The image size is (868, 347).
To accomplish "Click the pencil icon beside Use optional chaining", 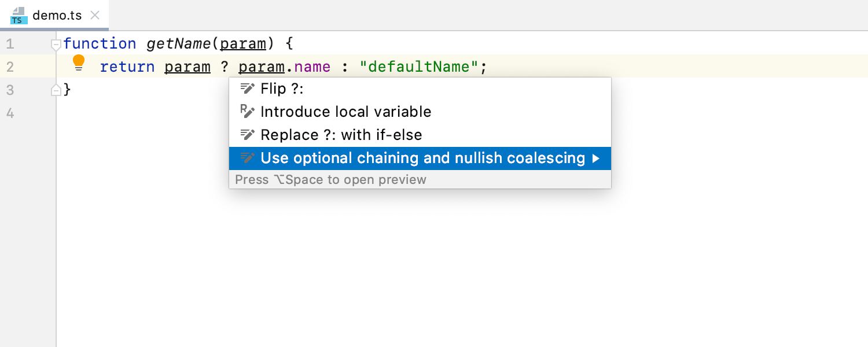I will click(247, 158).
